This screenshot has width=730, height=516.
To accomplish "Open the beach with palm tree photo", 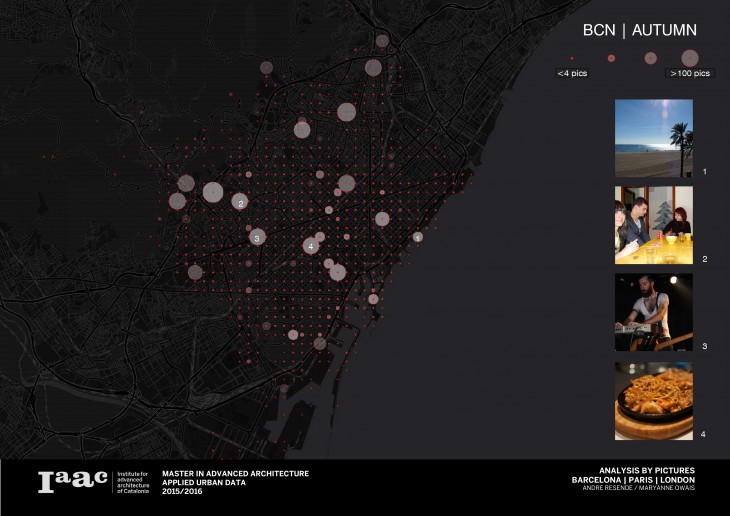I will (653, 137).
